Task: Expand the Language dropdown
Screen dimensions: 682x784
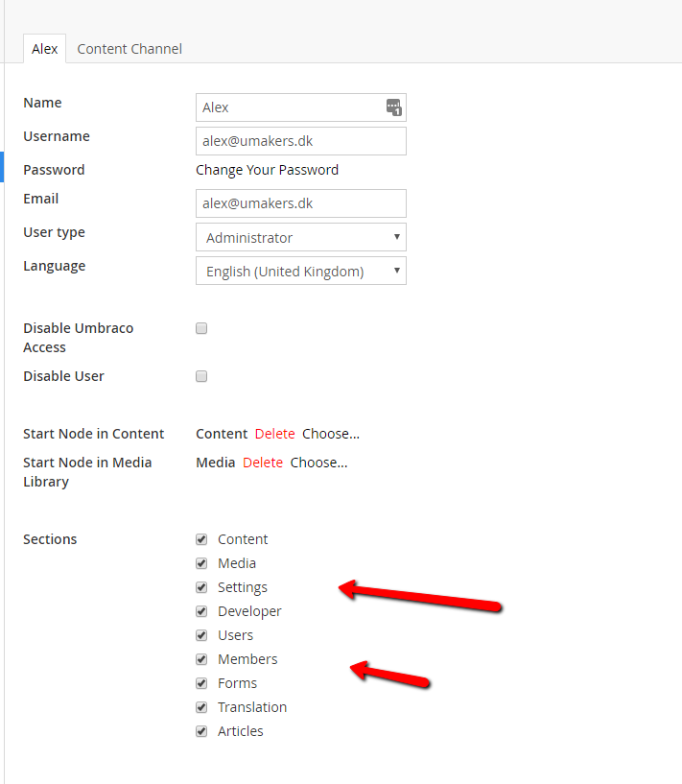Action: [300, 271]
